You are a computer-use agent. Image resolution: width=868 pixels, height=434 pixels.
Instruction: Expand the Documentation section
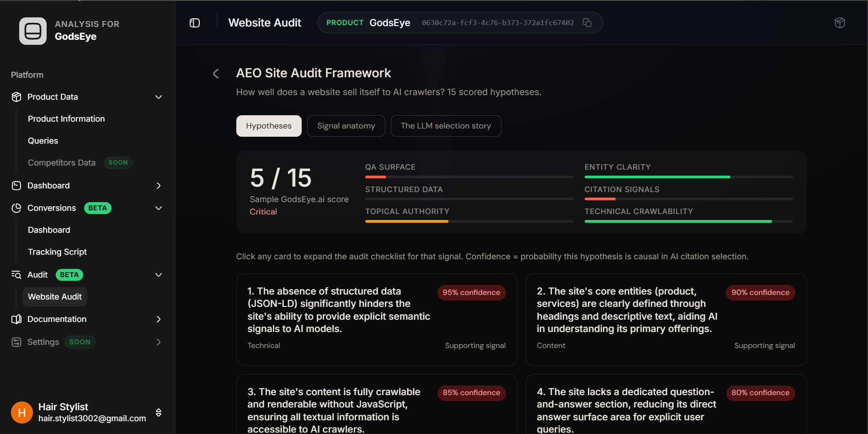coord(159,319)
